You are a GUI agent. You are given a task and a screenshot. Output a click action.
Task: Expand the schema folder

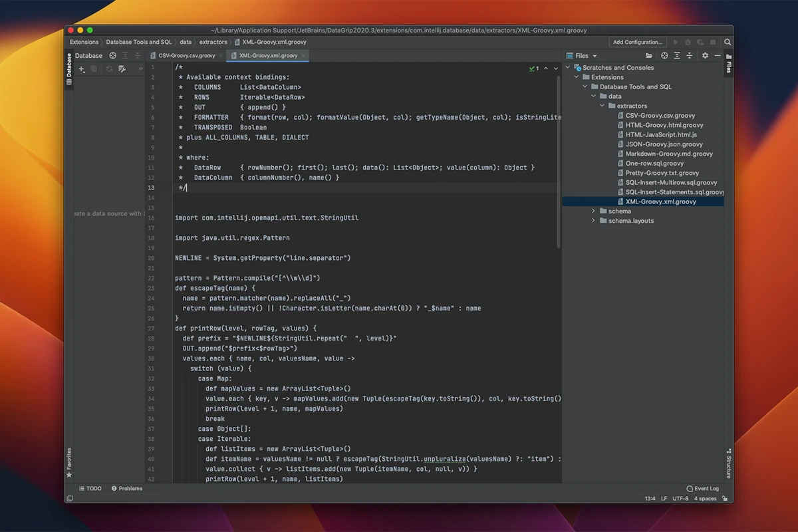(594, 211)
